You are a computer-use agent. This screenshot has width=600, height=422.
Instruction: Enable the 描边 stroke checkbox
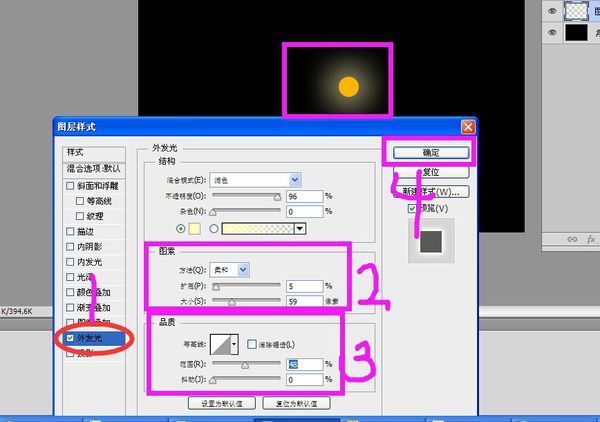(70, 232)
